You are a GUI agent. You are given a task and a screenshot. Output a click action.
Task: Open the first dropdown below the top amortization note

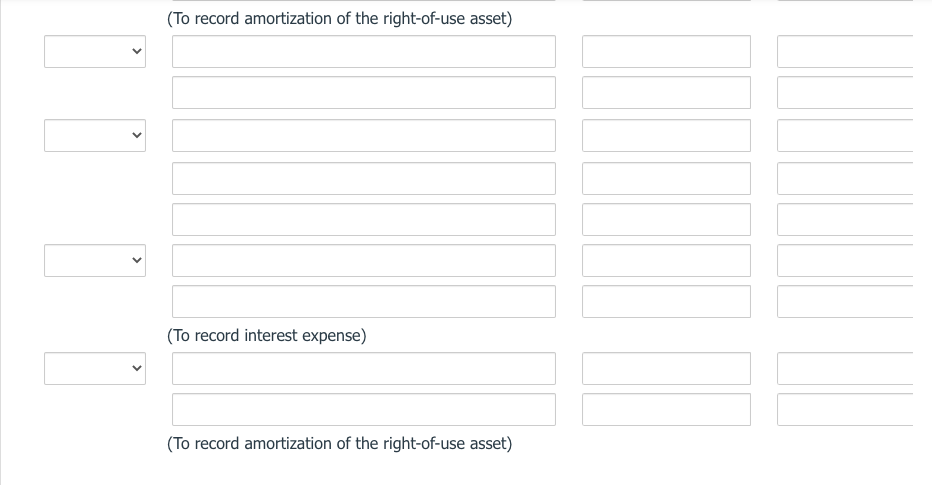[x=95, y=52]
